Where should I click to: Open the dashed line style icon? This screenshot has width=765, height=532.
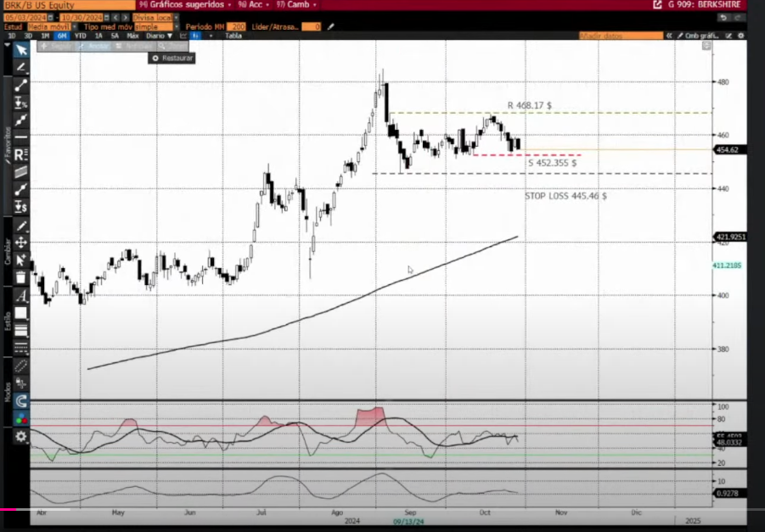(x=21, y=348)
